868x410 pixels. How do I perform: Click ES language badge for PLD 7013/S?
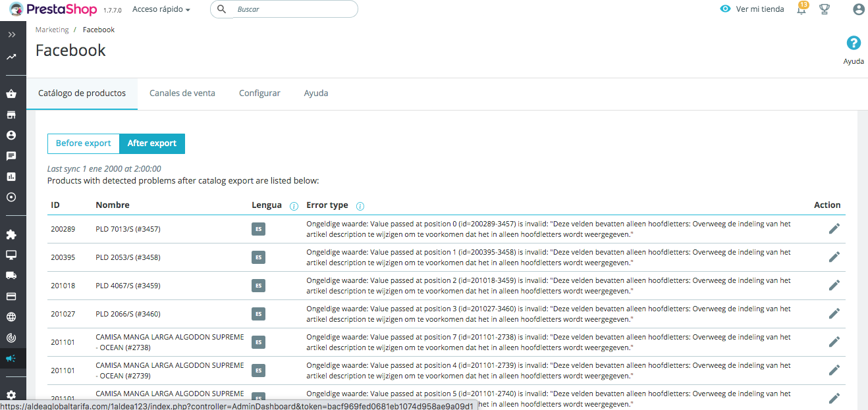(258, 229)
